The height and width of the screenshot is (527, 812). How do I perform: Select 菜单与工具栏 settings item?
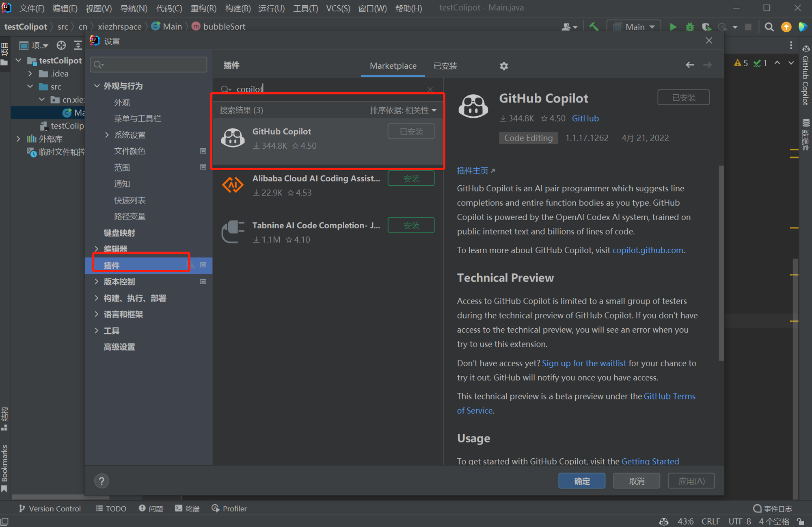pyautogui.click(x=137, y=119)
